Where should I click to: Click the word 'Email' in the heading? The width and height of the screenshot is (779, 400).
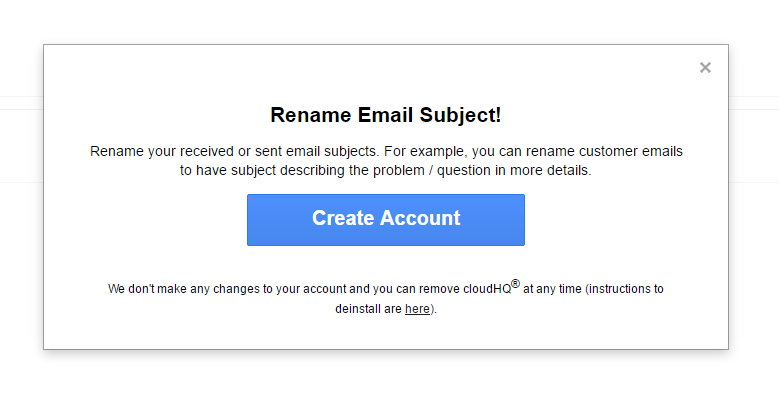(x=385, y=115)
